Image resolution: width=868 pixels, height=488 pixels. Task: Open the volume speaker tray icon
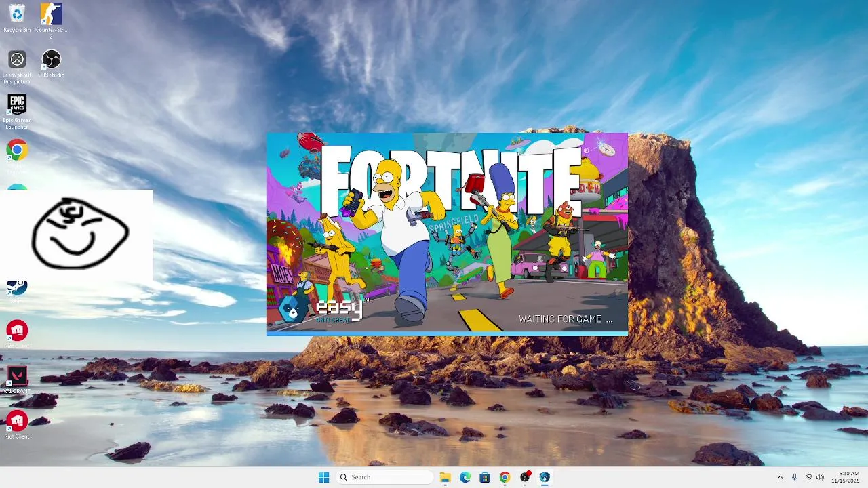tap(820, 477)
